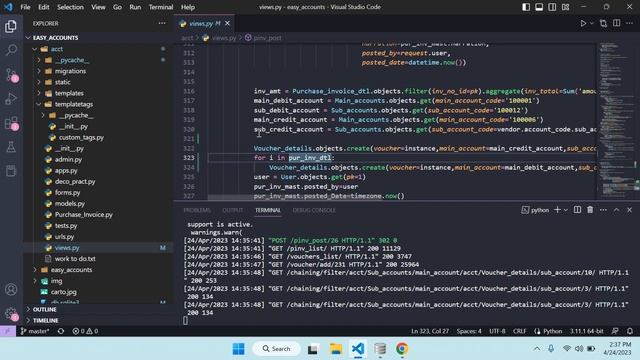Open the Explorer view in activity bar
Image resolution: width=640 pixels, height=360 pixels.
[x=11, y=27]
